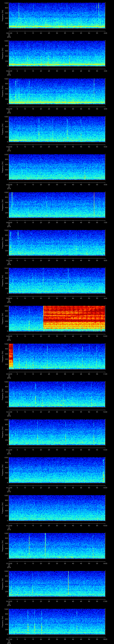Select the spectrogram panel starting at 8:10:00
The width and height of the screenshot is (114, 644).
[x=57, y=356]
